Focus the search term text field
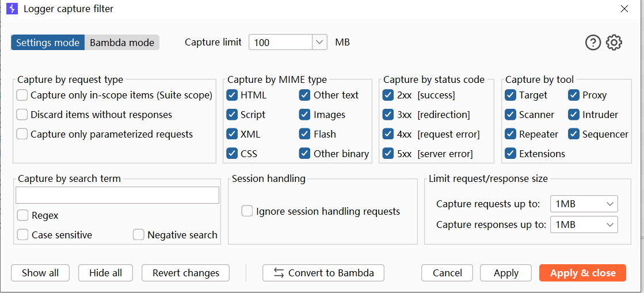Image resolution: width=644 pixels, height=293 pixels. tap(117, 195)
